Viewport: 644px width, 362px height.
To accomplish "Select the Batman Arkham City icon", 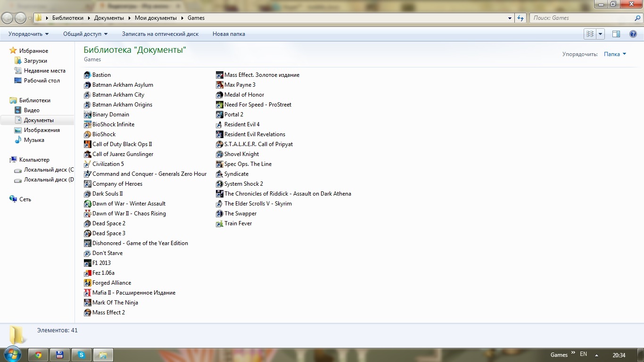I will 87,95.
